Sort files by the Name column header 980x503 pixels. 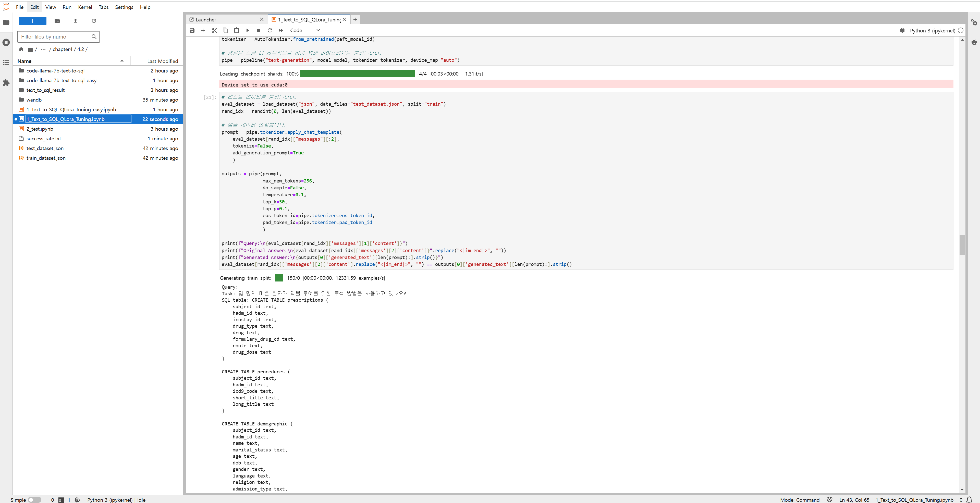coord(24,61)
